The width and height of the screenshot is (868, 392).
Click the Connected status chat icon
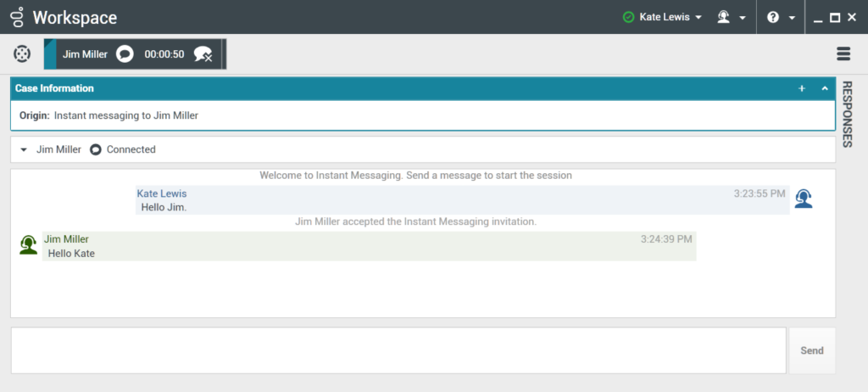tap(96, 149)
